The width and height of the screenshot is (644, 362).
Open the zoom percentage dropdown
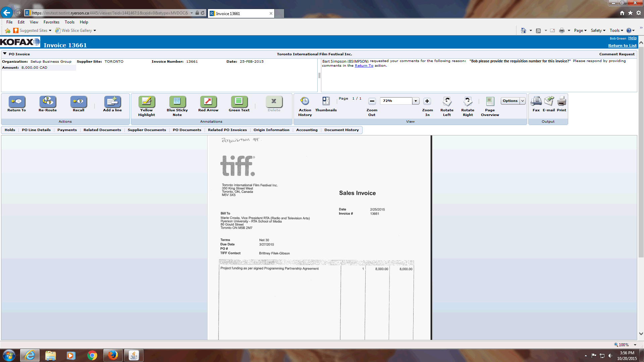click(x=416, y=101)
